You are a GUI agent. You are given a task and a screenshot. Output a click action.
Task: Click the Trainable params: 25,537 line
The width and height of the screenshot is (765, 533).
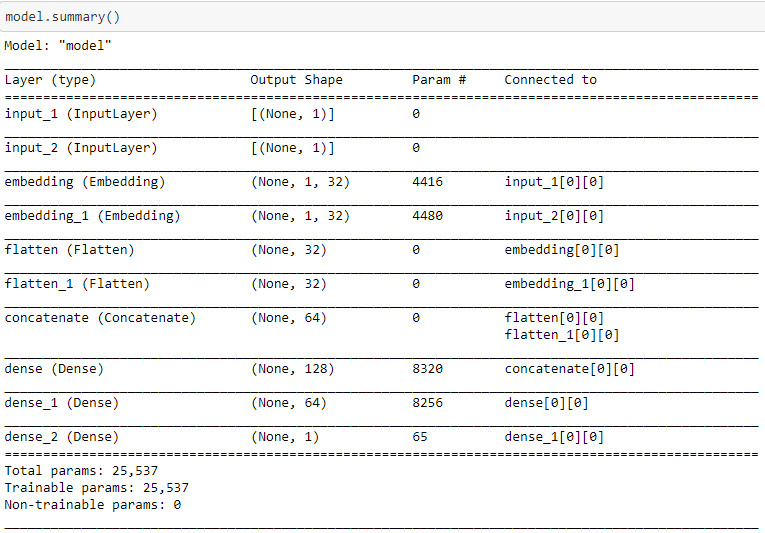(97, 488)
